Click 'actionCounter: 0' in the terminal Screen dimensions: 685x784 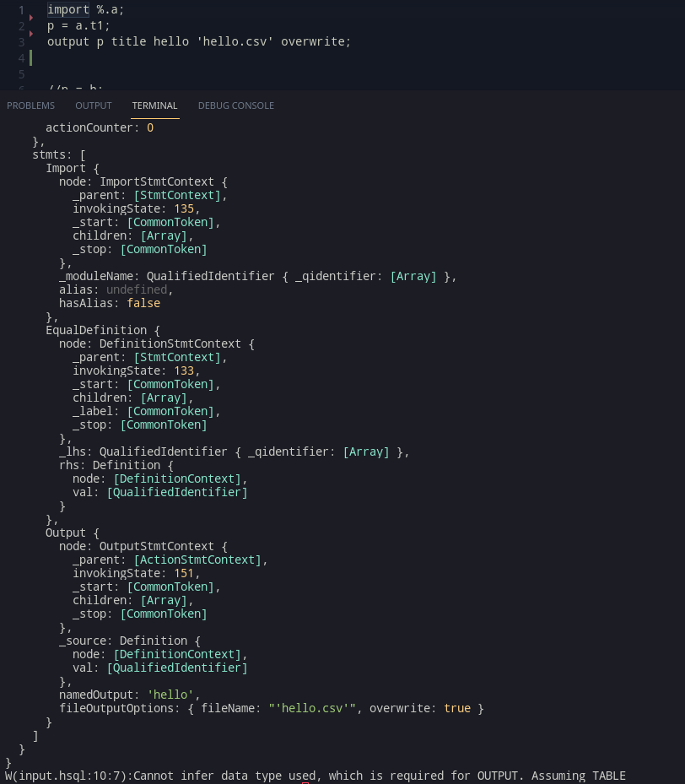click(x=100, y=128)
